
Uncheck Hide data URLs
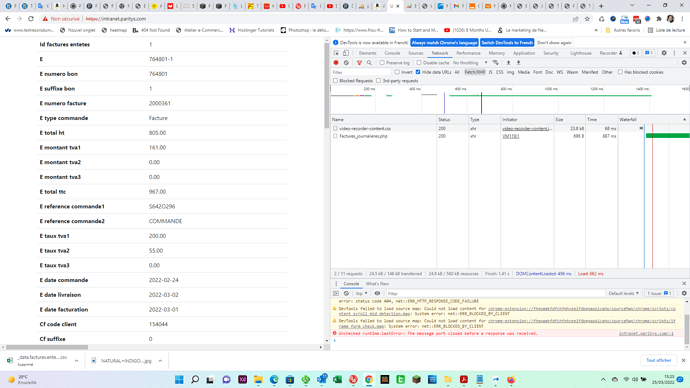pyautogui.click(x=418, y=72)
